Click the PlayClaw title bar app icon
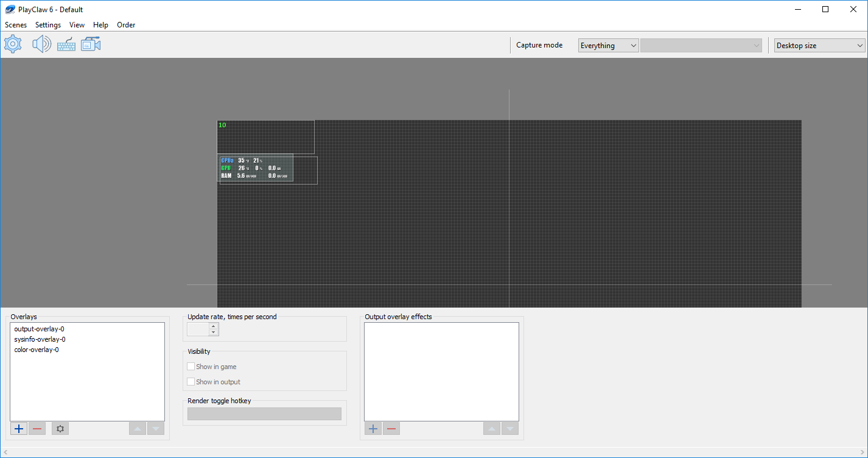Screen dimensions: 868x458 (x=10, y=9)
